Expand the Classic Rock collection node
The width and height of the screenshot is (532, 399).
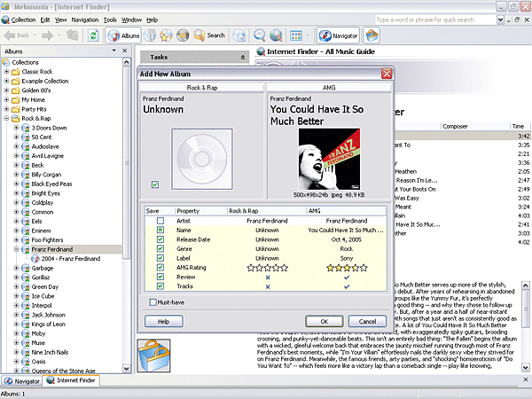pyautogui.click(x=6, y=73)
